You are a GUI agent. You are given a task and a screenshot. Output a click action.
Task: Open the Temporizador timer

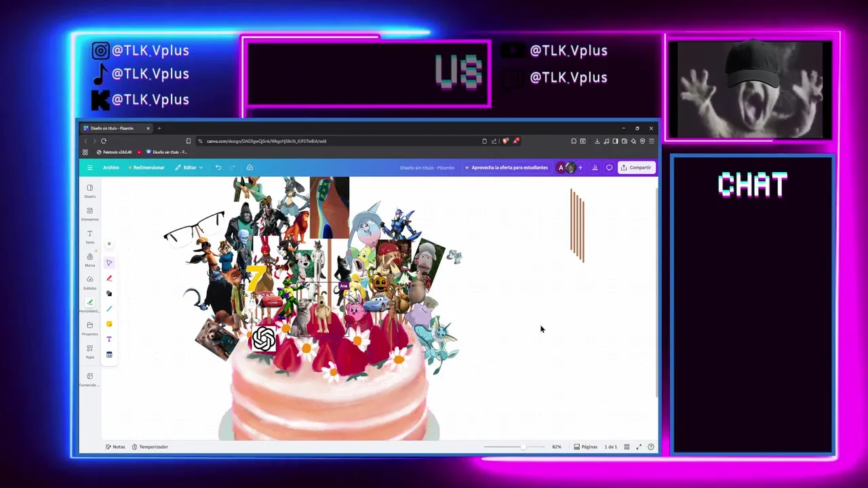pyautogui.click(x=150, y=447)
